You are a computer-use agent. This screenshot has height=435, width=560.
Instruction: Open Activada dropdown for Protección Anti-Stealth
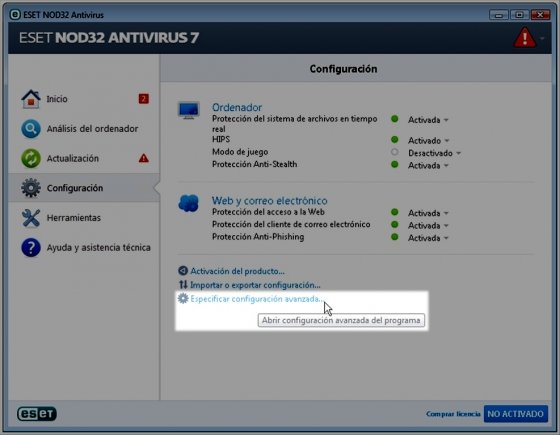pyautogui.click(x=428, y=166)
